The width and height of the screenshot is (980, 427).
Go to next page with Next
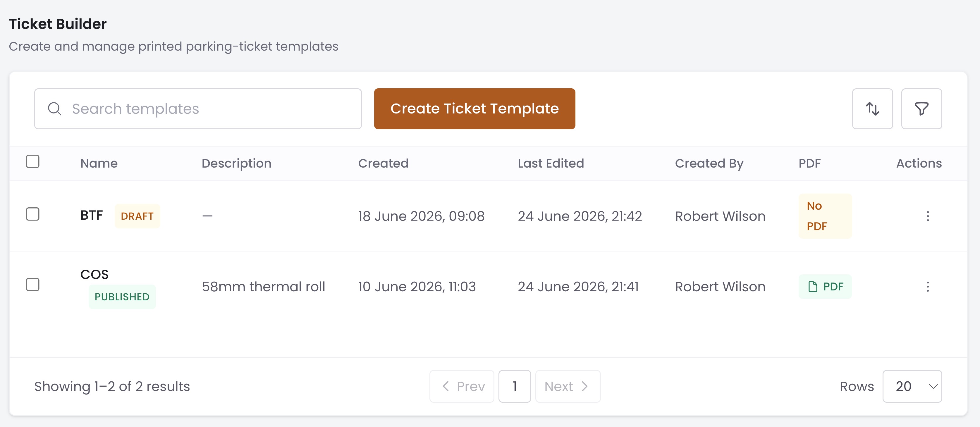pyautogui.click(x=568, y=386)
